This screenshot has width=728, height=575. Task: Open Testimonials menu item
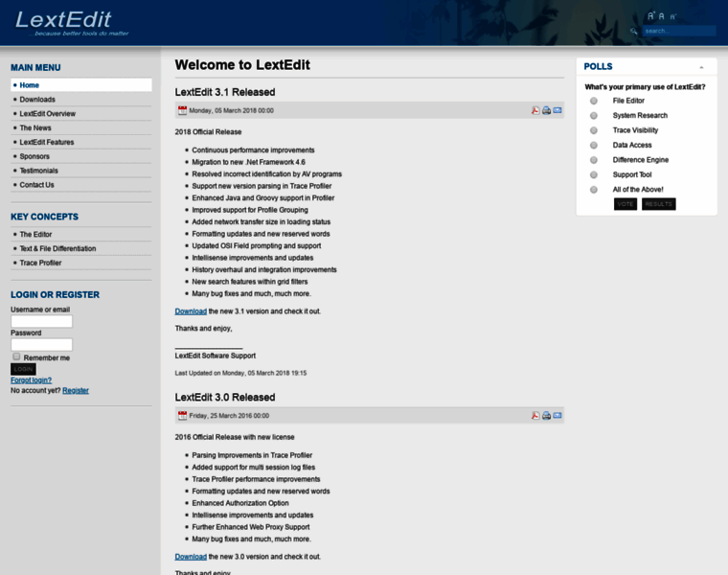click(81, 171)
